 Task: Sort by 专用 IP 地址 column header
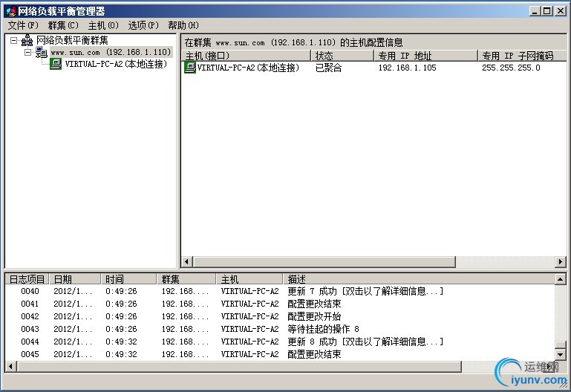425,56
